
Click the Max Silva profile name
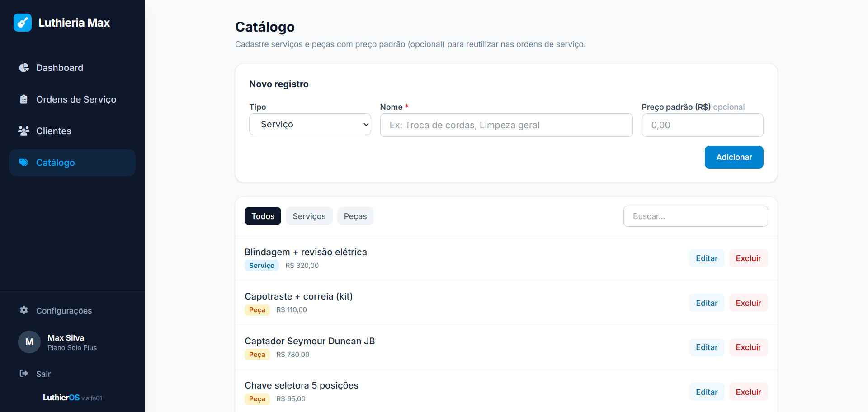click(66, 338)
